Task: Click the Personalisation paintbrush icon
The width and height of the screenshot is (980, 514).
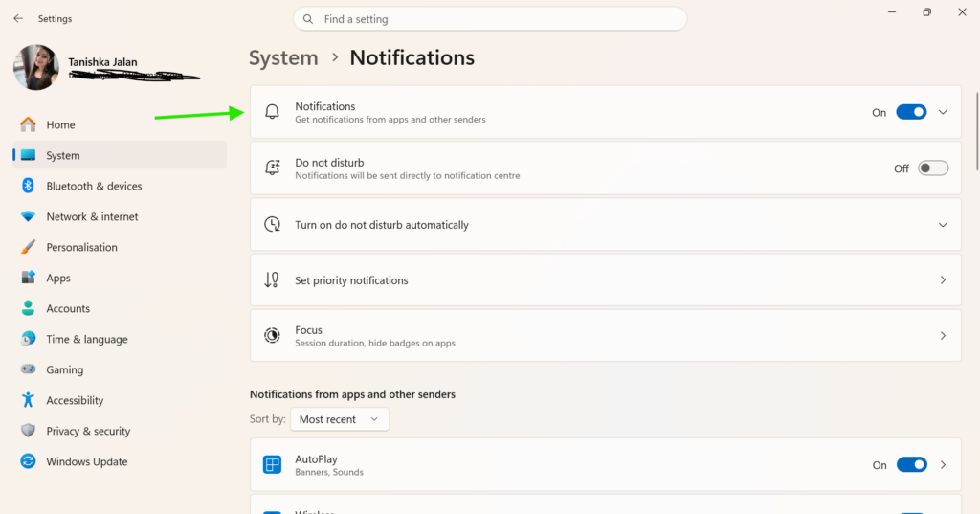Action: coord(28,247)
